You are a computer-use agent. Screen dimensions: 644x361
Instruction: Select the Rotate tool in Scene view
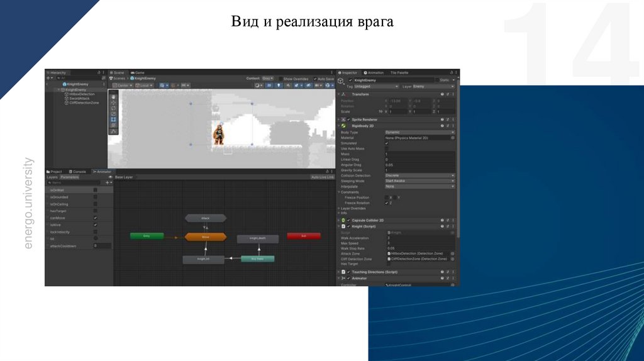point(113,108)
